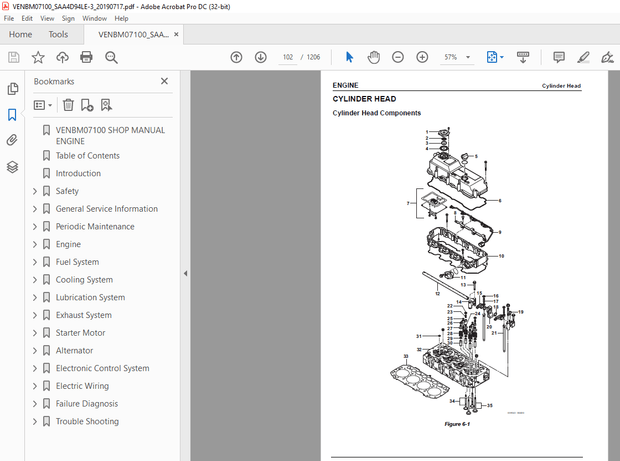Expand the Safety bookmark
Image resolution: width=620 pixels, height=461 pixels.
point(35,191)
